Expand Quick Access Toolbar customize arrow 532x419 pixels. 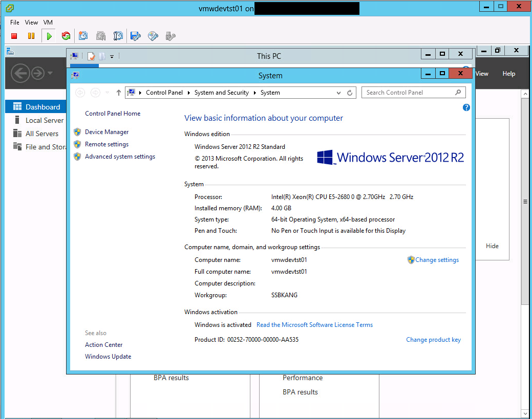pos(112,56)
